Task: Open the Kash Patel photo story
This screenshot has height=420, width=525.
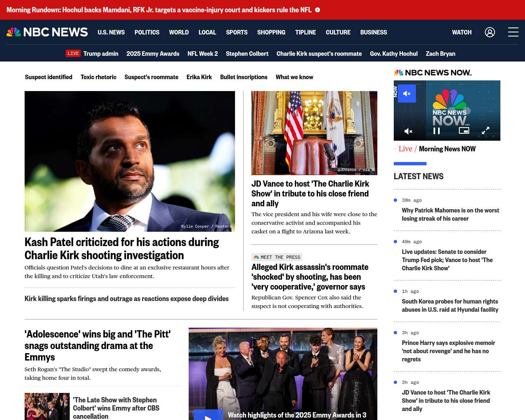Action: [130, 161]
